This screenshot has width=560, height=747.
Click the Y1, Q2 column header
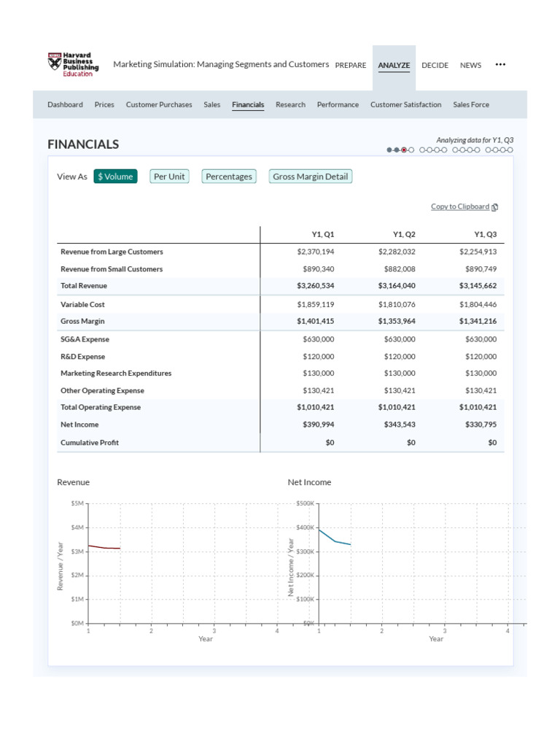coord(404,234)
